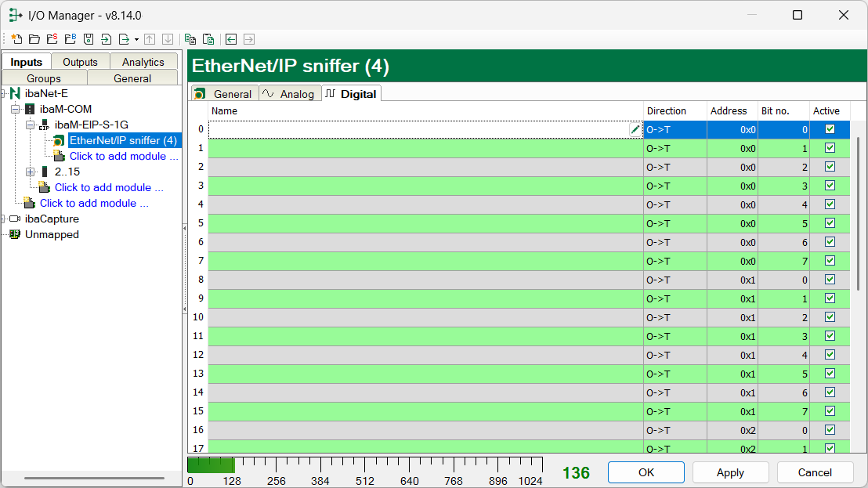Image resolution: width=868 pixels, height=488 pixels.
Task: Click the export icon with outward arrow
Action: (124, 39)
